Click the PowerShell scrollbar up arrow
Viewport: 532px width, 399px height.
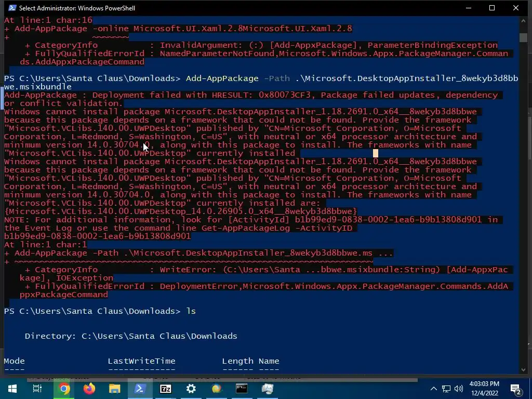[523, 20]
